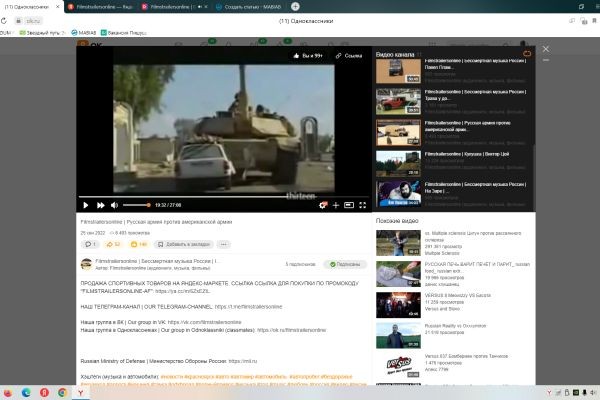This screenshot has height=400, width=600.
Task: Open Filmstrailersonline channel name link
Action: tap(157, 261)
